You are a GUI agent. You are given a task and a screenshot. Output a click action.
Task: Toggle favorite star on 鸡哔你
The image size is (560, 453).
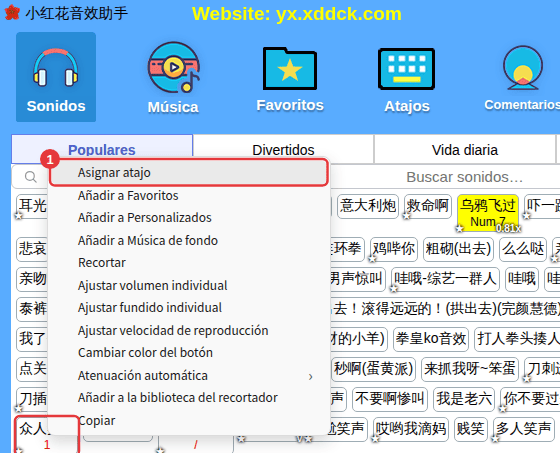pyautogui.click(x=372, y=259)
